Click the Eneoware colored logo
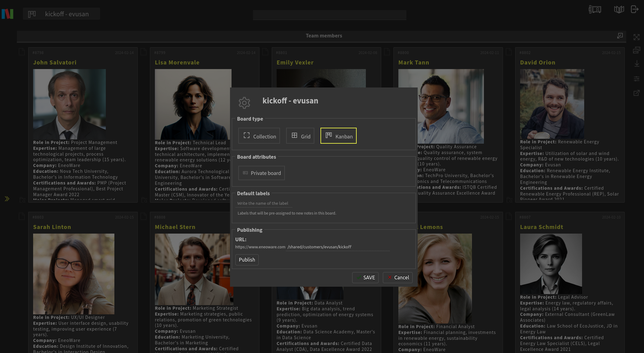The width and height of the screenshot is (644, 353). tap(7, 14)
